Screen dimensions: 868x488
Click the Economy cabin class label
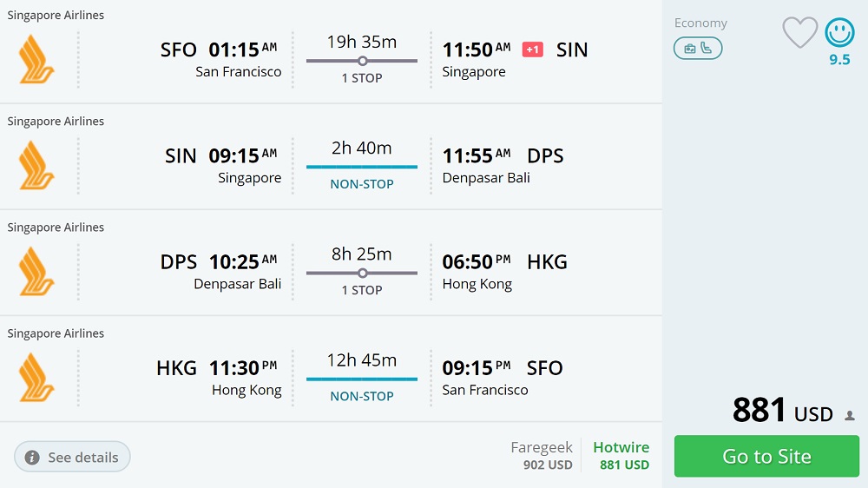click(700, 23)
